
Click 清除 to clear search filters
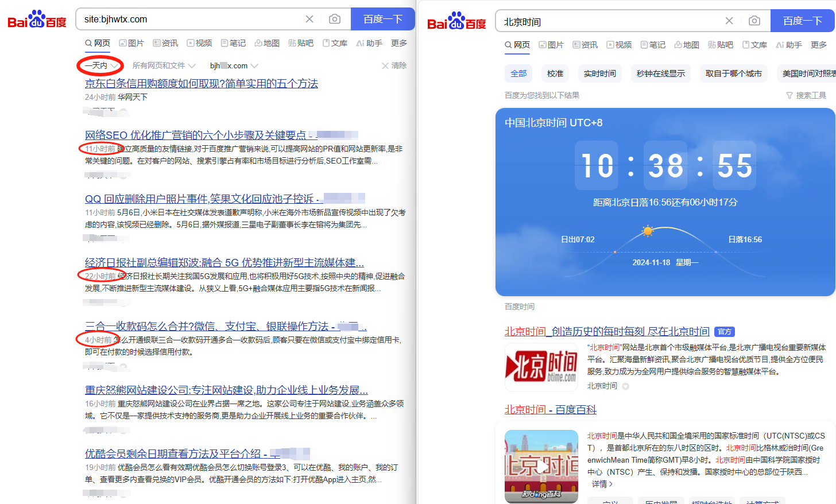pos(394,65)
